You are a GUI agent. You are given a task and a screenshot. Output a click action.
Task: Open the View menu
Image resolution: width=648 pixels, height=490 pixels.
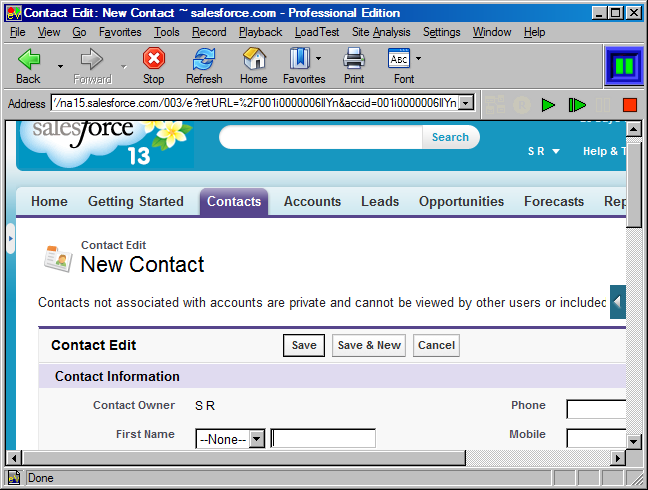49,32
